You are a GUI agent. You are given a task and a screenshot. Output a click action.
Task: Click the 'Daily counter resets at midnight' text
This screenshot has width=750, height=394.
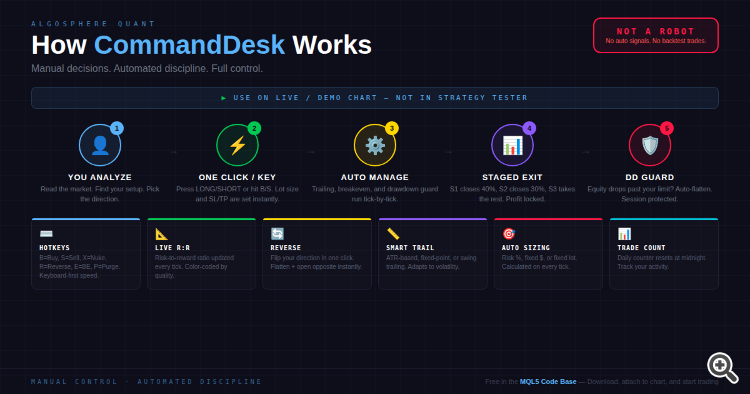(662, 262)
